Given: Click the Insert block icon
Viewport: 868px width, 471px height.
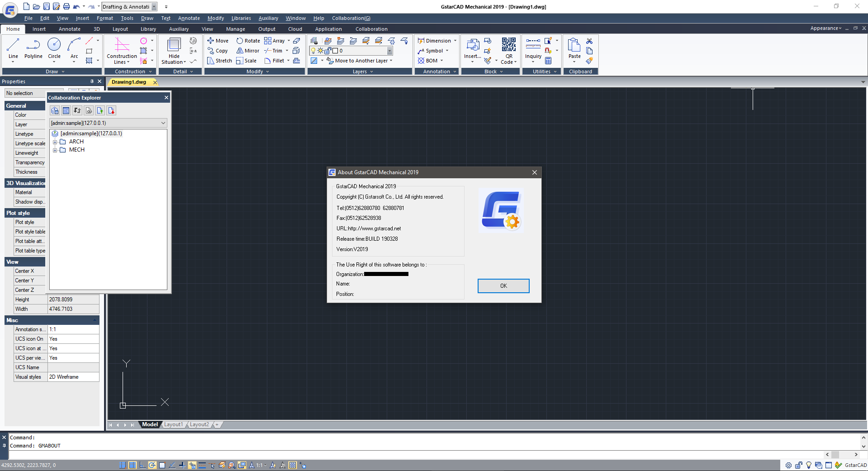Looking at the screenshot, I should (473, 49).
